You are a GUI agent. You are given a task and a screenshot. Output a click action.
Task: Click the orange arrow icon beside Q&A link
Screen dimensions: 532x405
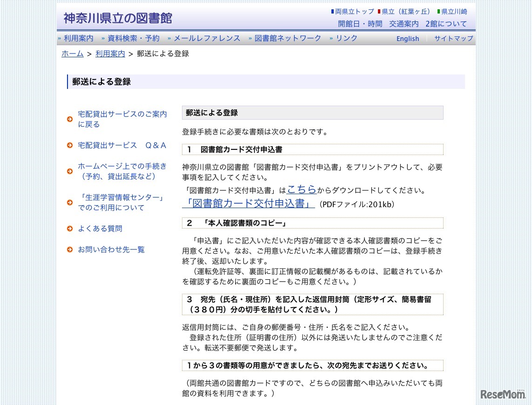(x=70, y=145)
